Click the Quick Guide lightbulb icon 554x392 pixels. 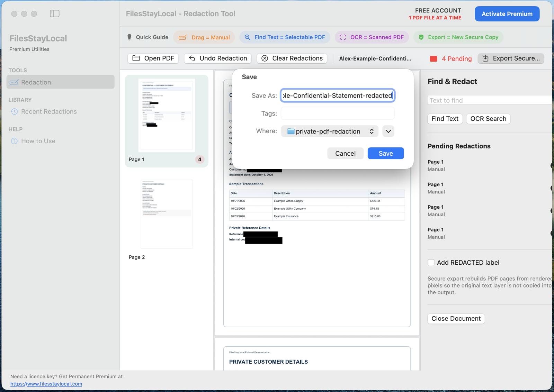point(129,37)
